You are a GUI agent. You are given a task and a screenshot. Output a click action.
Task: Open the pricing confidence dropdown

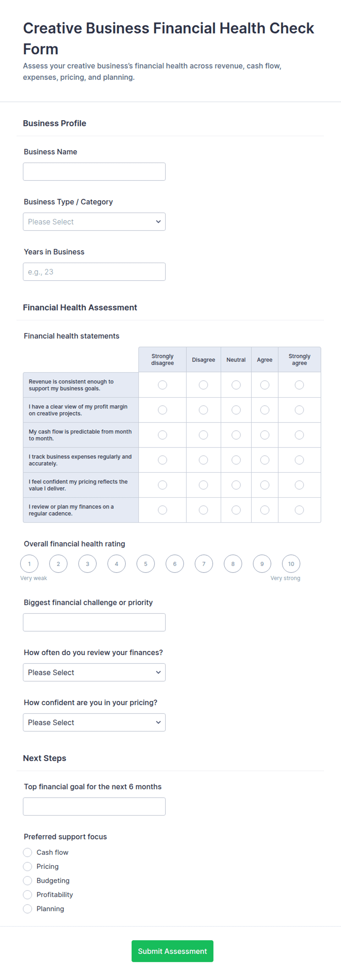pyautogui.click(x=94, y=722)
